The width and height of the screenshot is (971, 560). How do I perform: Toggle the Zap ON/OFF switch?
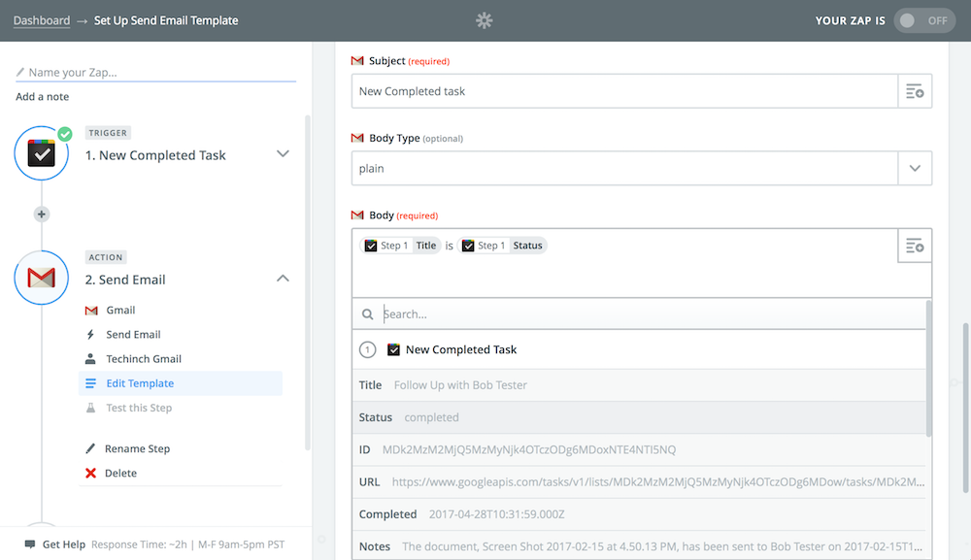pos(924,20)
